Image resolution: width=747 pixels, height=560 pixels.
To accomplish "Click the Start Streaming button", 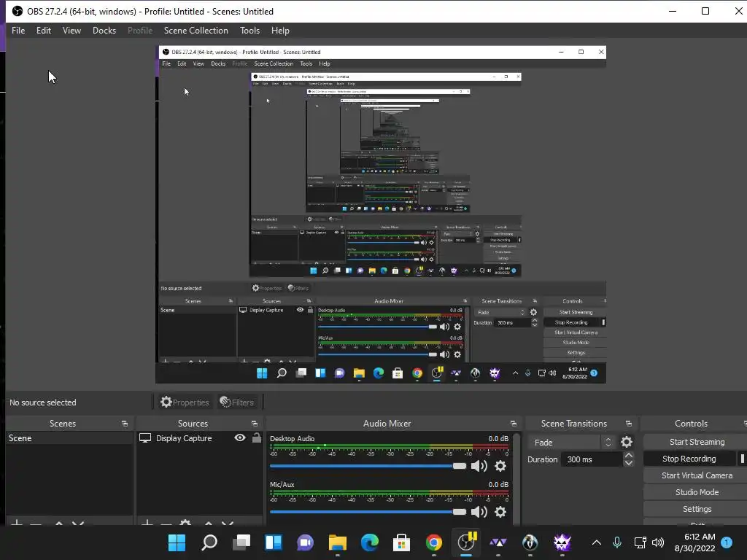I will point(695,442).
